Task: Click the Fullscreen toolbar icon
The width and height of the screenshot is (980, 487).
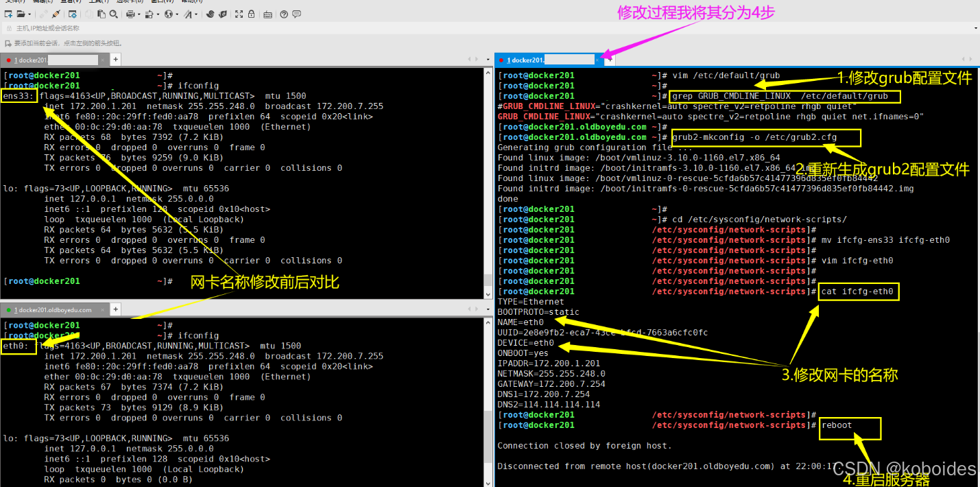Action: [239, 14]
